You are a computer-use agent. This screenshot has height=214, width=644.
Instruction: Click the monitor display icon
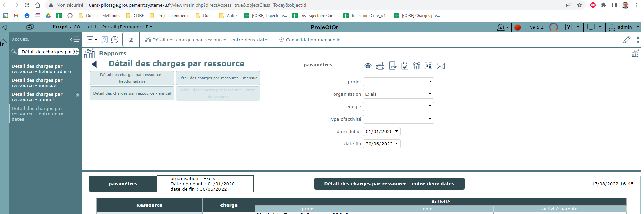591,27
